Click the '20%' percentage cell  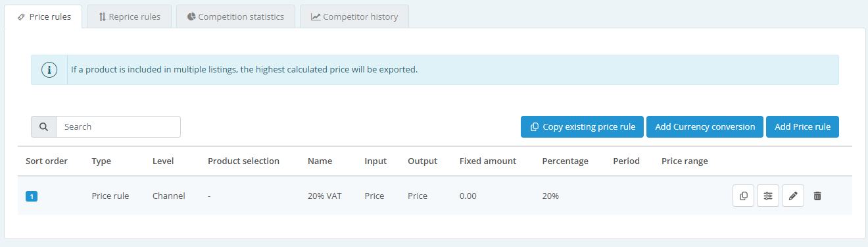pyautogui.click(x=550, y=196)
